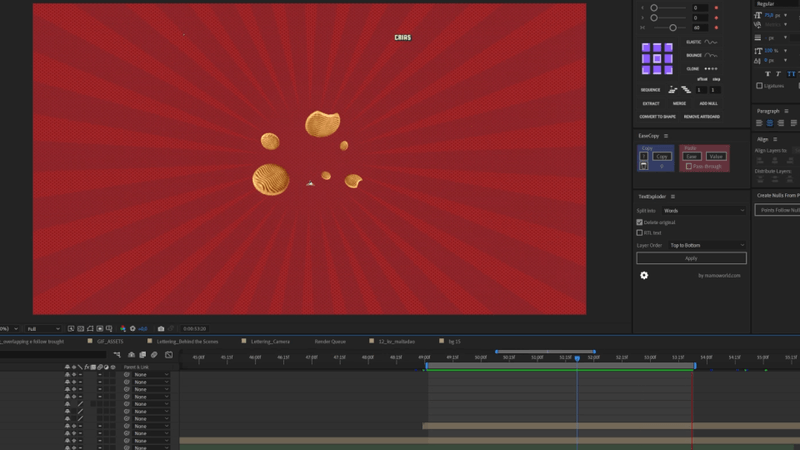Screen dimensions: 800x450
Task: Open the Regular font style dropdown
Action: click(777, 4)
